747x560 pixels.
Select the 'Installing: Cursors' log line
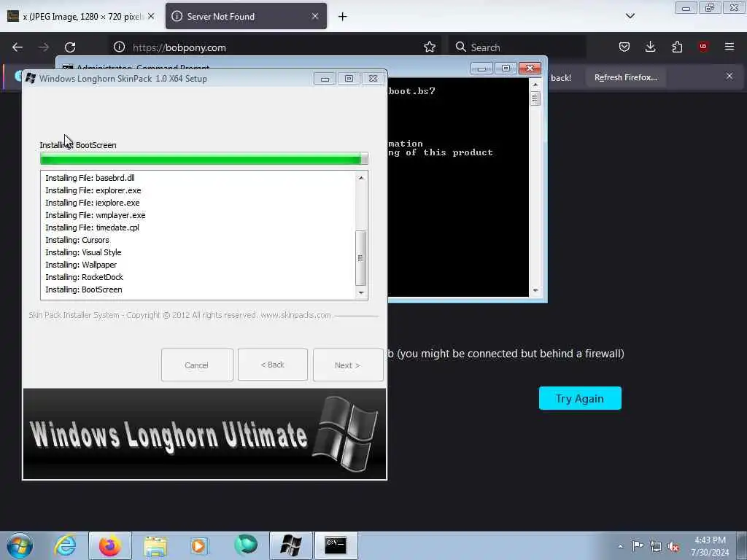(77, 240)
